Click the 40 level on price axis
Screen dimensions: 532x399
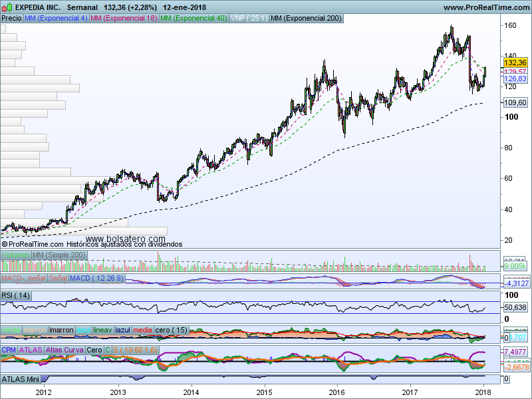point(508,209)
